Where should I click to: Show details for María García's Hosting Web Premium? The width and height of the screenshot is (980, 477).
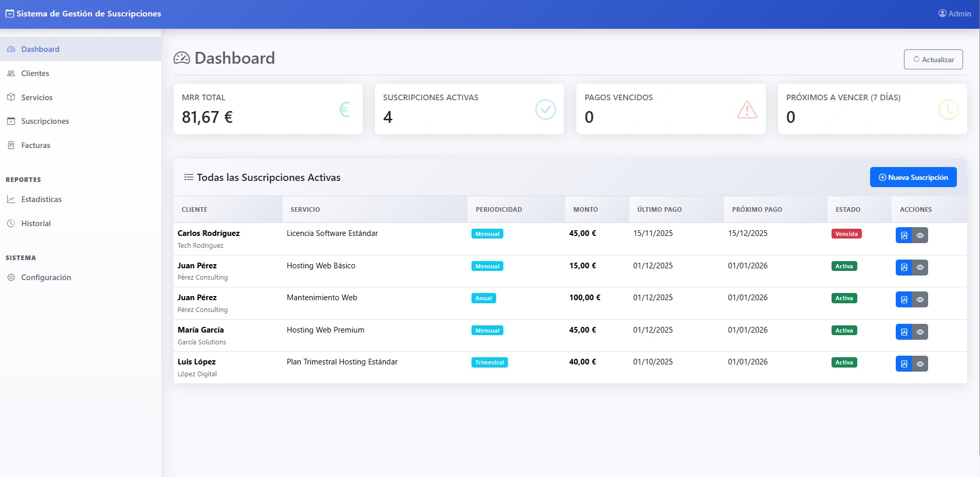click(920, 332)
